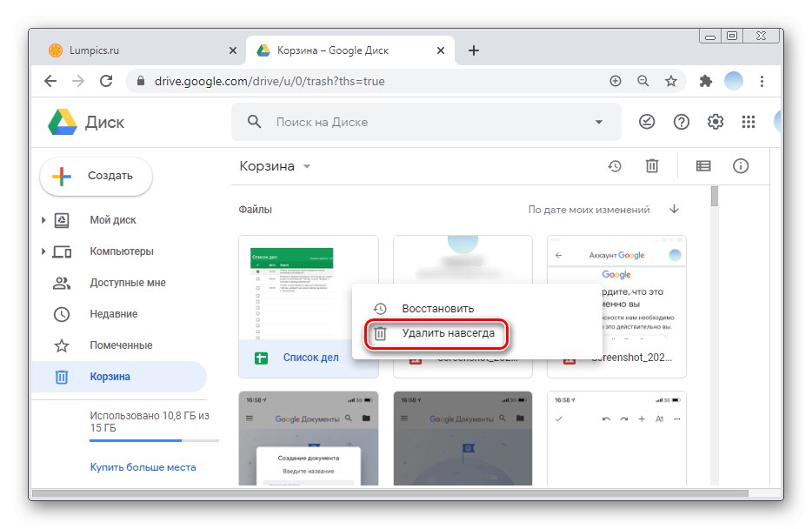
Task: Open a new browser tab with plus
Action: click(x=473, y=50)
